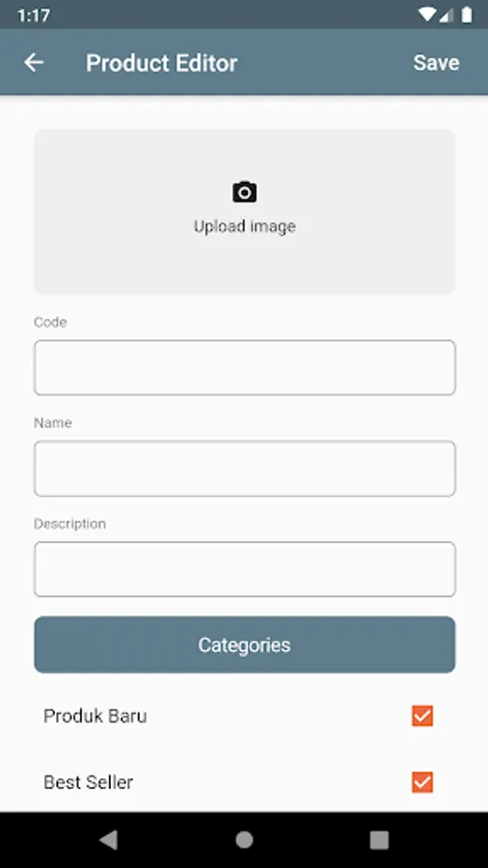Tap the camera icon to upload

pos(245,192)
